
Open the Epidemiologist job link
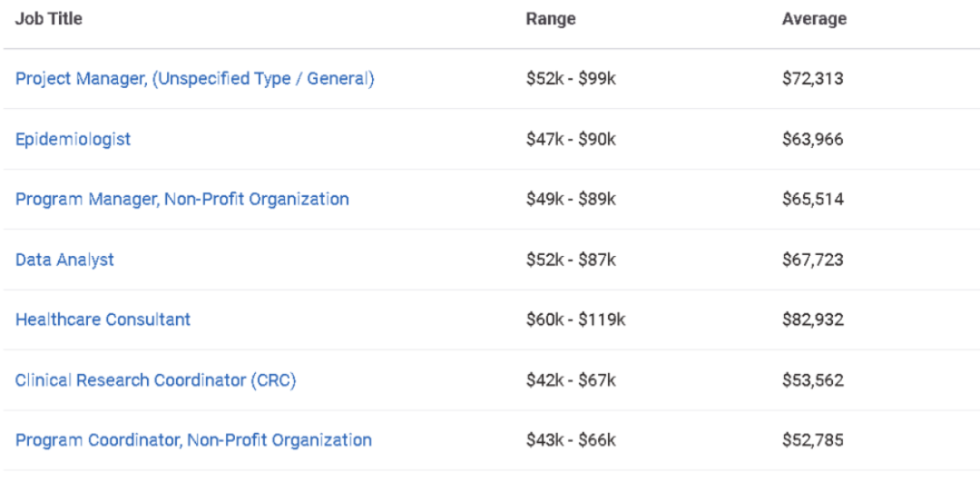pos(73,139)
